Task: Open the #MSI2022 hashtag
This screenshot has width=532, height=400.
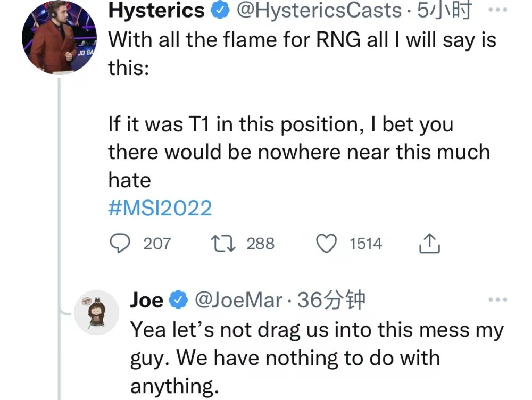Action: tap(160, 208)
